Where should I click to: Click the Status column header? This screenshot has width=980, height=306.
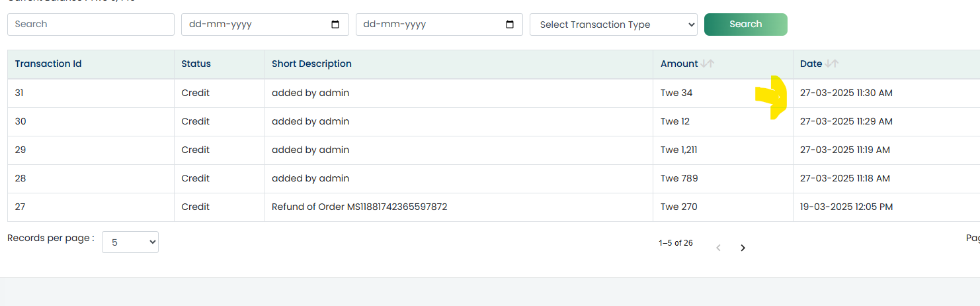196,64
